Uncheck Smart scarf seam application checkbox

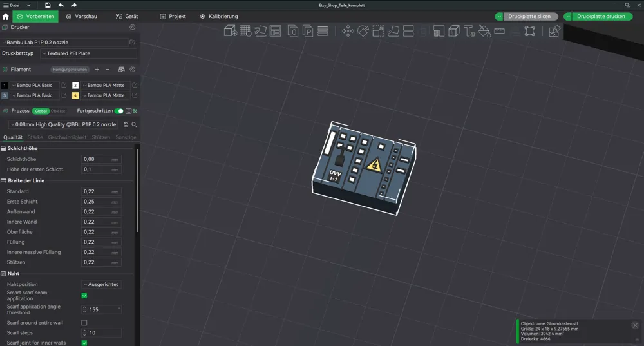pyautogui.click(x=84, y=296)
